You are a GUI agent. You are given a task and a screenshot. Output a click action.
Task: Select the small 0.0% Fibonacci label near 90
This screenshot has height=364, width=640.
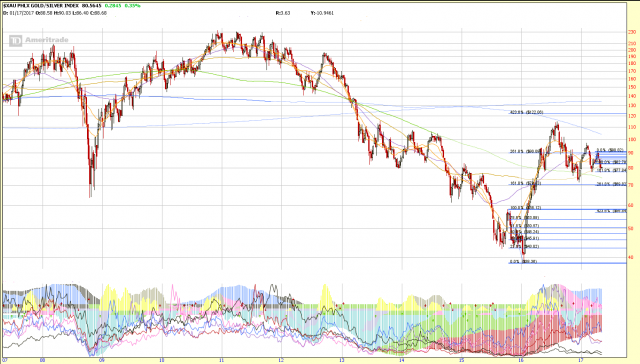click(x=611, y=150)
